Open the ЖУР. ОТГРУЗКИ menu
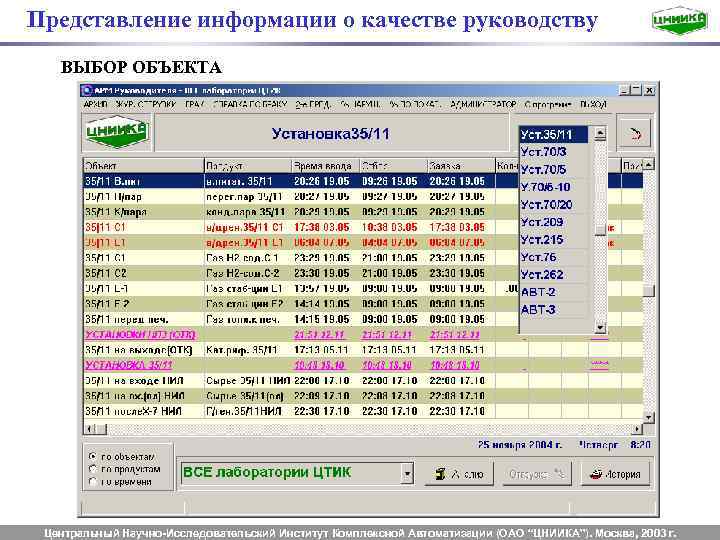This screenshot has height=540, width=720. (146, 105)
